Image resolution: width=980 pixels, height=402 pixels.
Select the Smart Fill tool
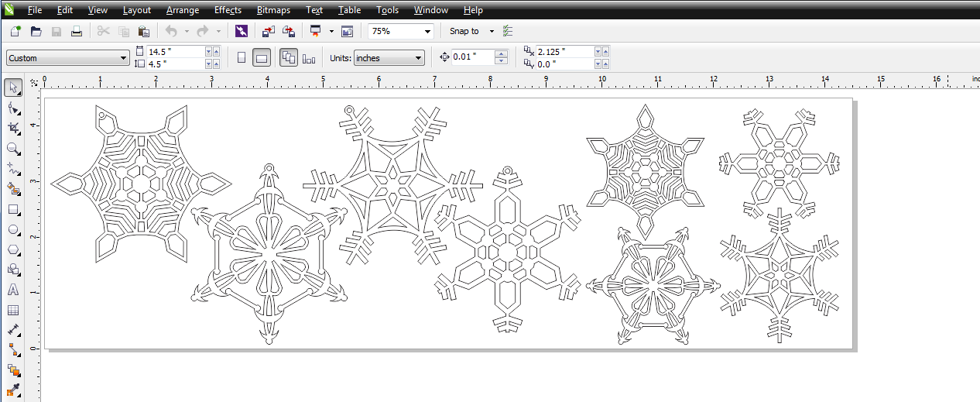13,188
